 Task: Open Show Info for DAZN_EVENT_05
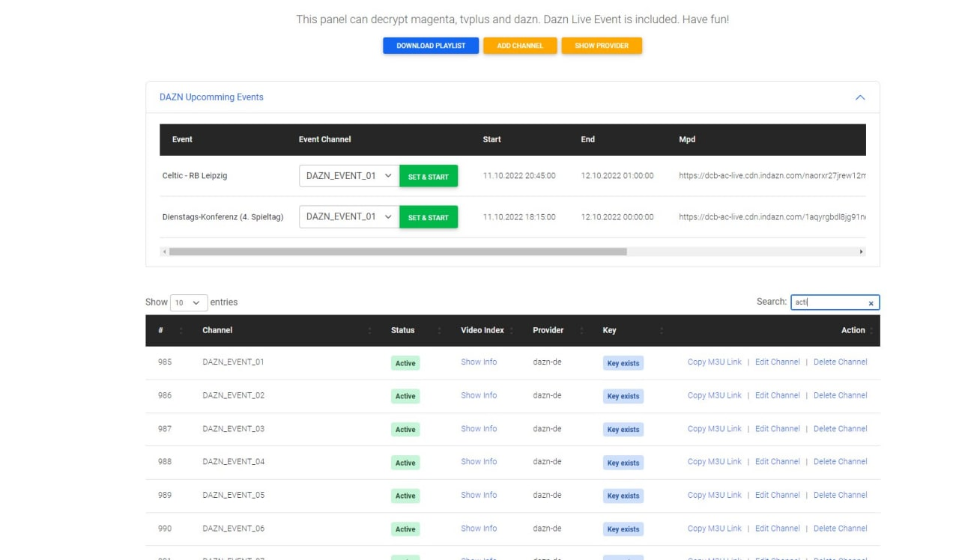(479, 495)
